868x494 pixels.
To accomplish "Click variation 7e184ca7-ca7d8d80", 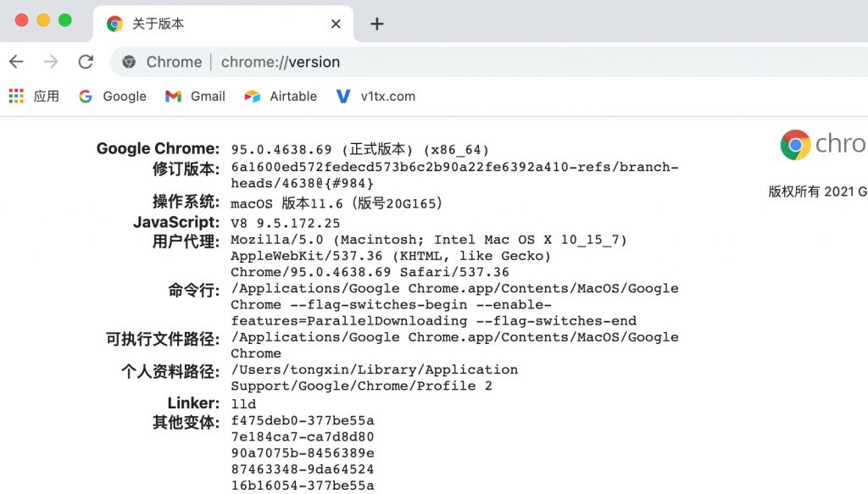I will pos(303,437).
